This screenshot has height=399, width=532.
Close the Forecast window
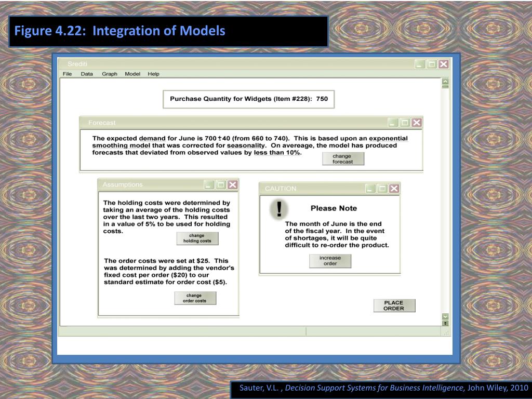[x=417, y=123]
